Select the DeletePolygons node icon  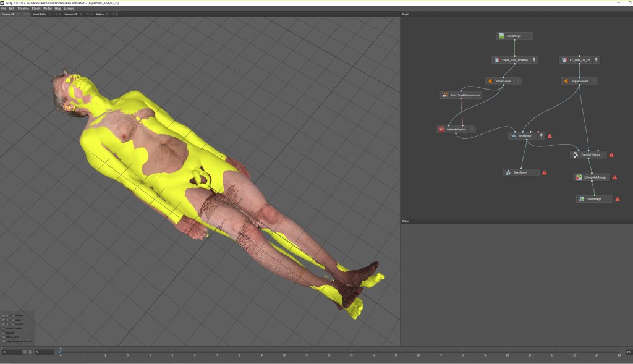click(441, 129)
